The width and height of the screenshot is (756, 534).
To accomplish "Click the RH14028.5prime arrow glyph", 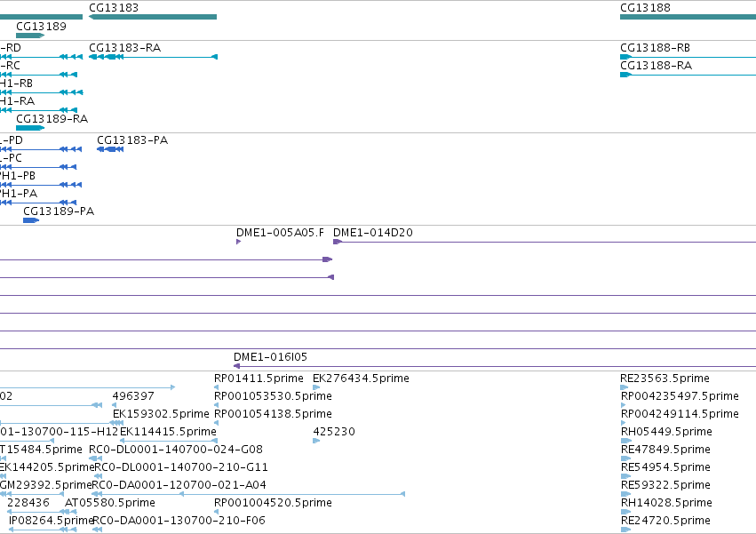I will [625, 512].
